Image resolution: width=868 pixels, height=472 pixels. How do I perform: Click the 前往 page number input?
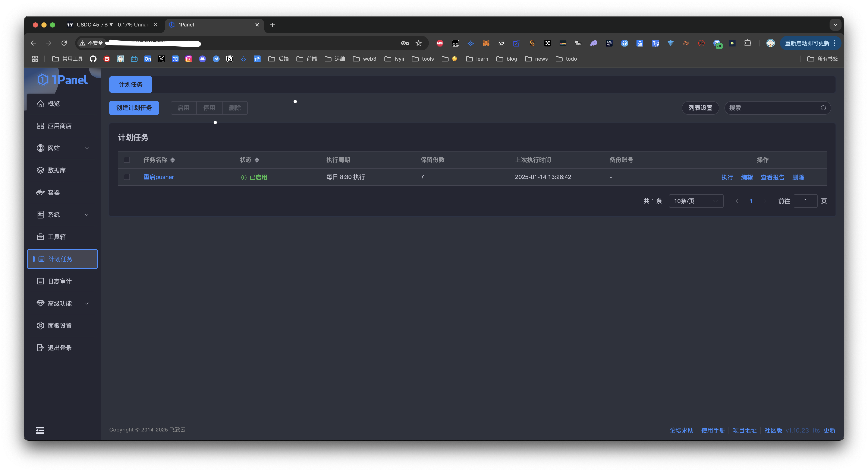coord(805,201)
